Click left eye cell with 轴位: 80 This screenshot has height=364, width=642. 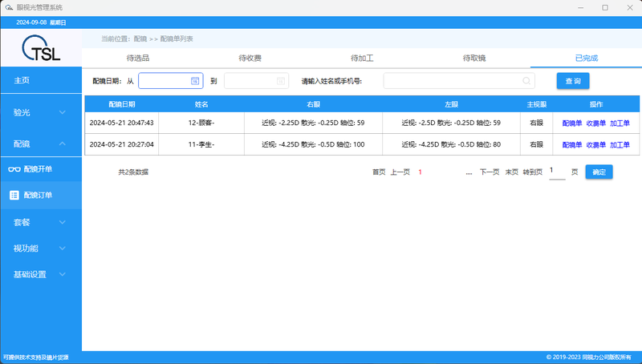click(451, 144)
